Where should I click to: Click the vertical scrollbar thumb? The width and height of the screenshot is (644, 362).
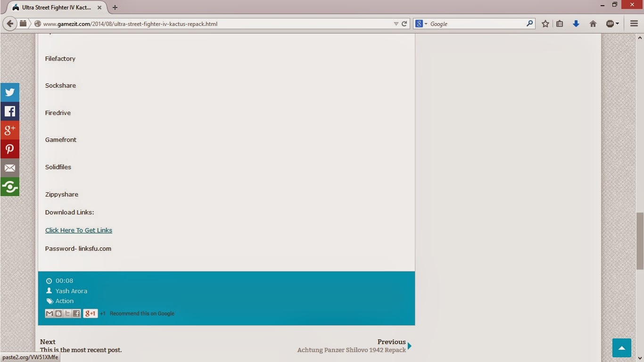point(640,240)
